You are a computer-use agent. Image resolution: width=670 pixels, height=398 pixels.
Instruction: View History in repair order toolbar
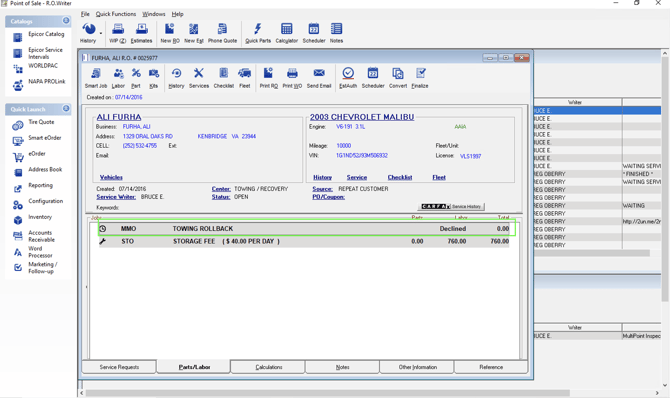[176, 78]
